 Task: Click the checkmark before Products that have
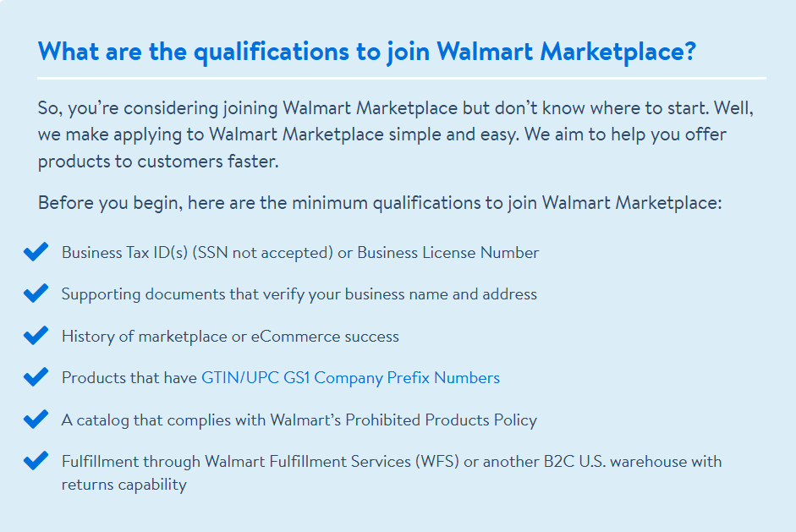(x=36, y=377)
